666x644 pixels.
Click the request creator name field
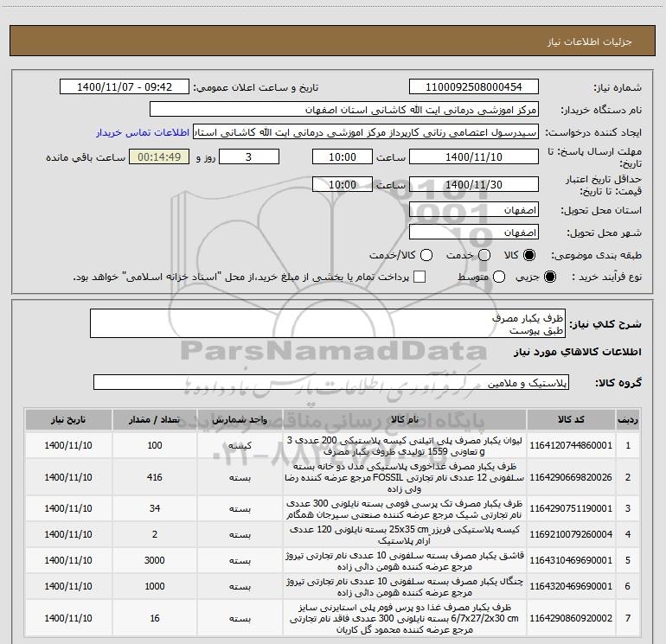366,131
